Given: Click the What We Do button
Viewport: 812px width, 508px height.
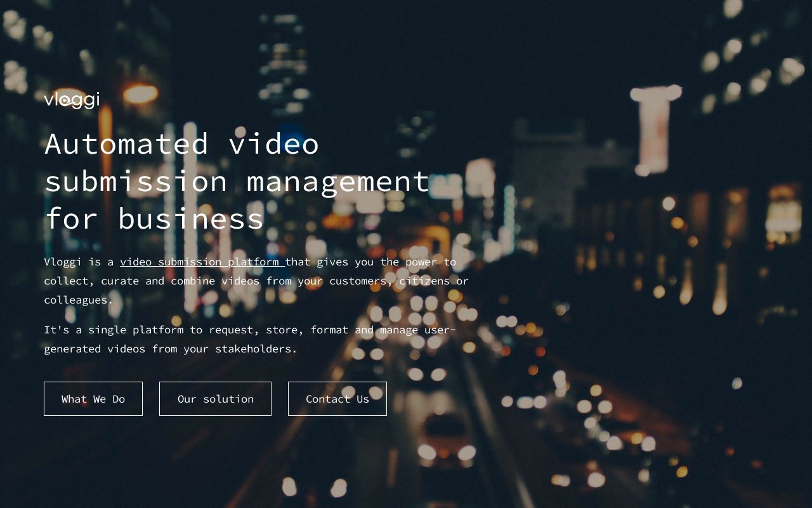Looking at the screenshot, I should tap(93, 399).
